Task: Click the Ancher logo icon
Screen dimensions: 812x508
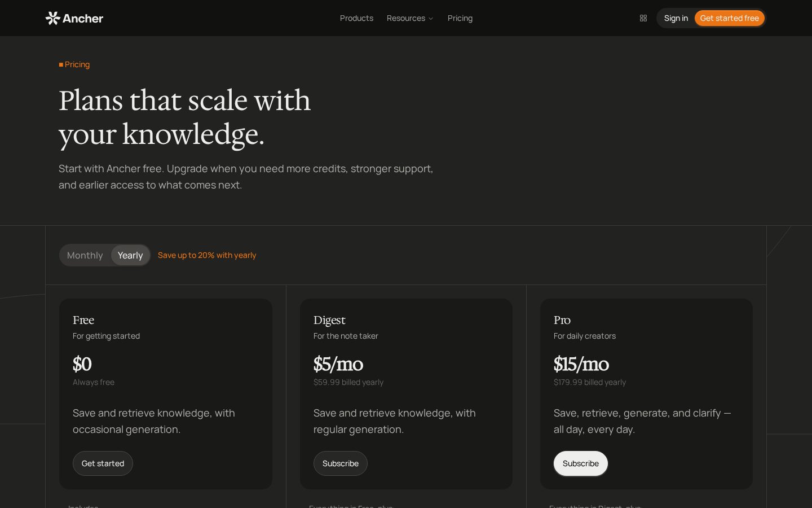Action: tap(52, 18)
